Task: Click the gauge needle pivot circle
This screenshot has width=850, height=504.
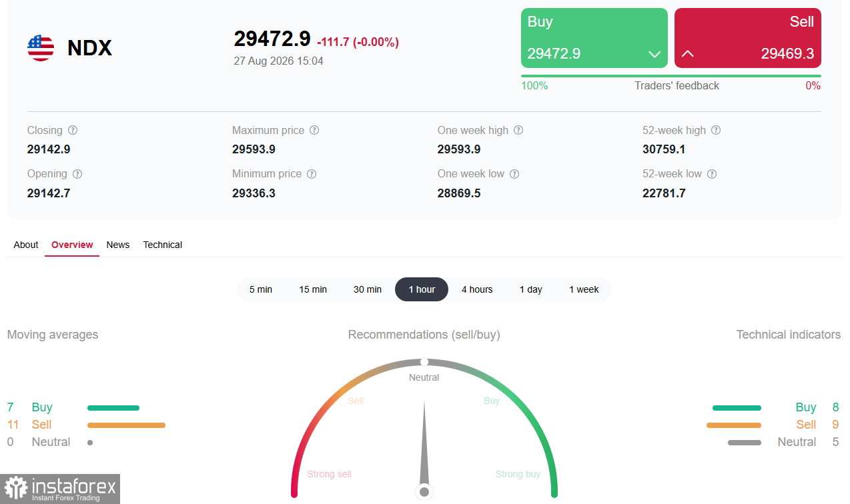Action: (424, 492)
